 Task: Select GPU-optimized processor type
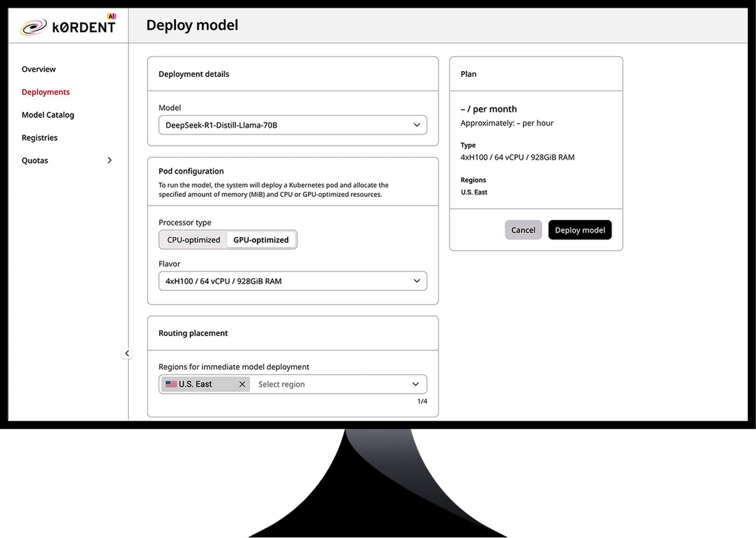261,240
